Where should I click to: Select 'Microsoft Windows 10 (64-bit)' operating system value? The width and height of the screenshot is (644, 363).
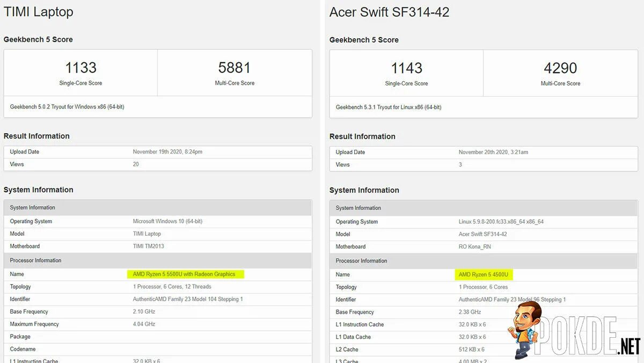167,221
